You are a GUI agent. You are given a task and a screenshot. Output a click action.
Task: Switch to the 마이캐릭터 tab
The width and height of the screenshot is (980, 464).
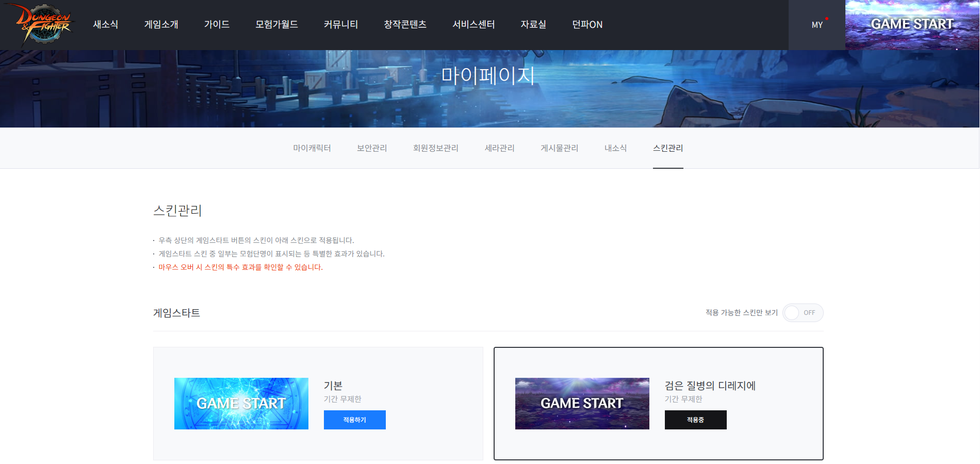[312, 148]
